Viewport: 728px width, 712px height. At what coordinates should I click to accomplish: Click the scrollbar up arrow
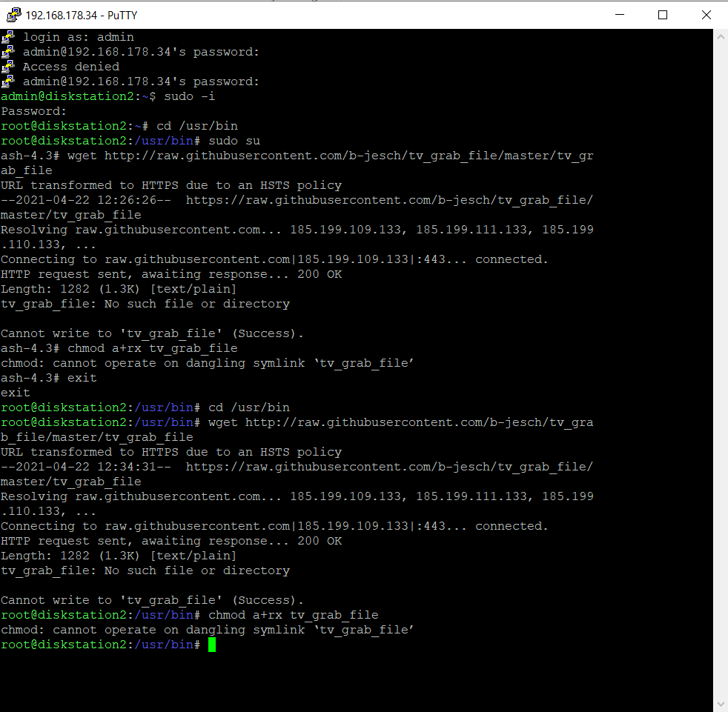[x=721, y=36]
